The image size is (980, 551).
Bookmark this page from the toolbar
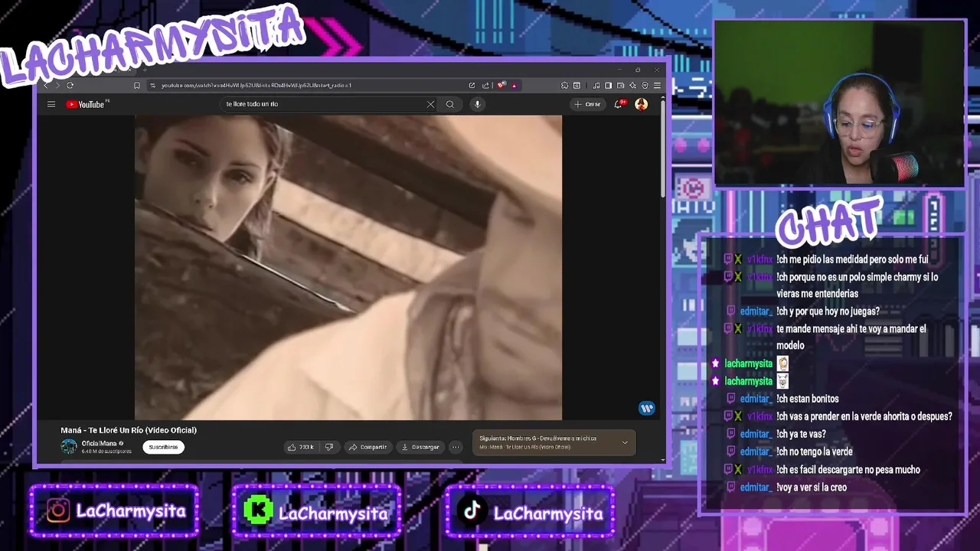pos(137,85)
